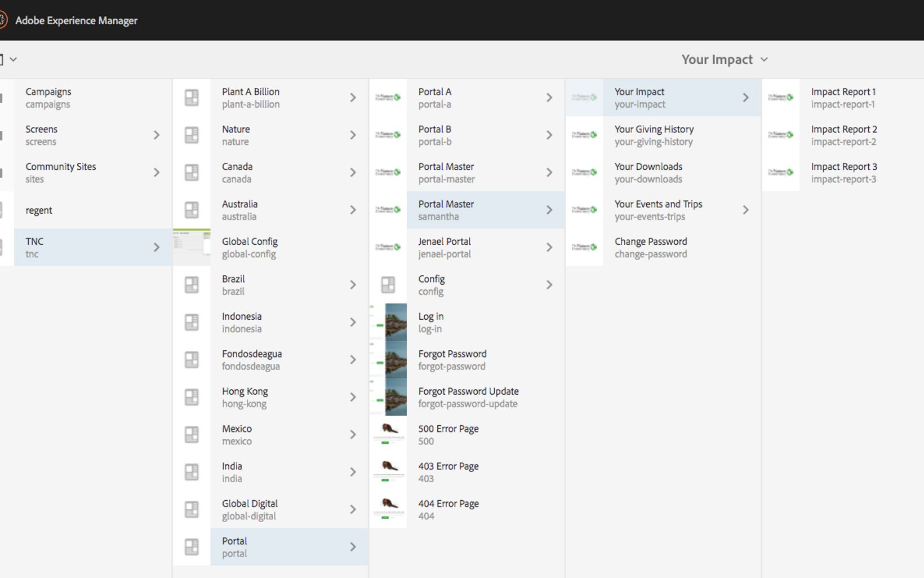924x578 pixels.
Task: Click the Config folder page icon
Action: [388, 285]
